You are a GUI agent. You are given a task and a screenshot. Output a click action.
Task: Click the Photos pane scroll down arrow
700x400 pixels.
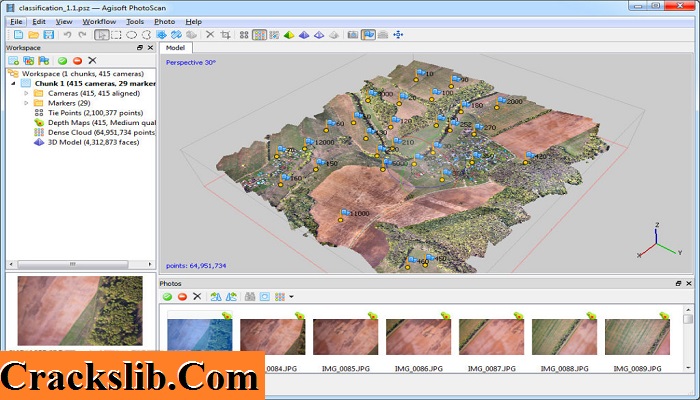pyautogui.click(x=688, y=367)
